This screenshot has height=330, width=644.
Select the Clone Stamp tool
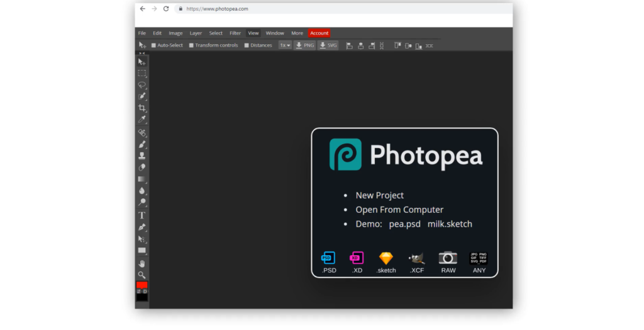142,156
